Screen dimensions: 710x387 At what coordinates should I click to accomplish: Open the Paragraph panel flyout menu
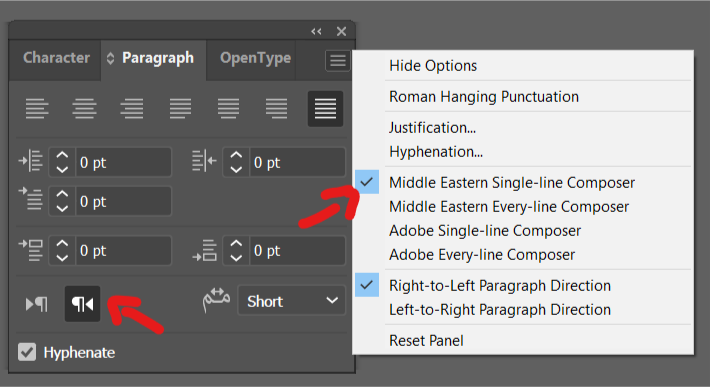click(337, 60)
